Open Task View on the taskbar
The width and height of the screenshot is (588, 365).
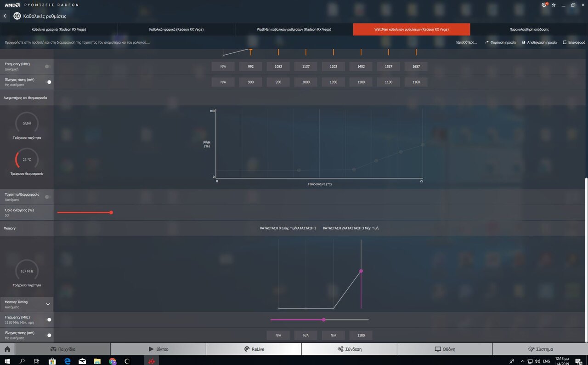pyautogui.click(x=37, y=361)
